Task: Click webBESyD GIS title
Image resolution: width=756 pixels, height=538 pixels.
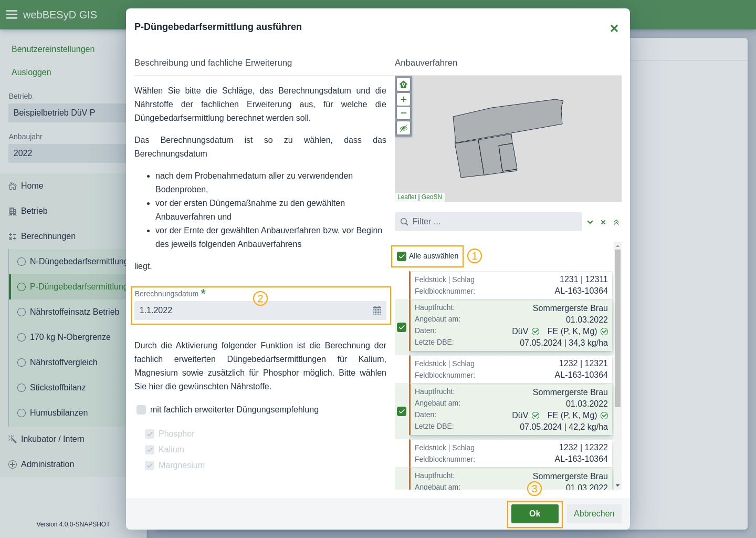Action: point(60,15)
